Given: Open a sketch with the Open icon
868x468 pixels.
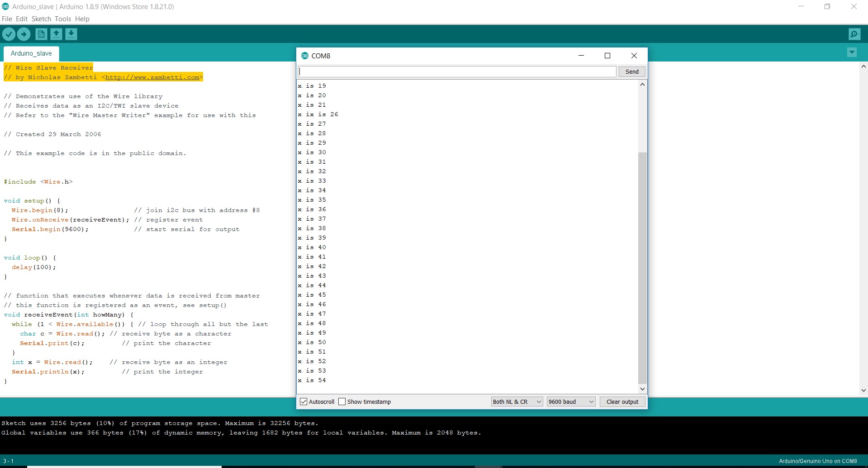Looking at the screenshot, I should pyautogui.click(x=56, y=34).
